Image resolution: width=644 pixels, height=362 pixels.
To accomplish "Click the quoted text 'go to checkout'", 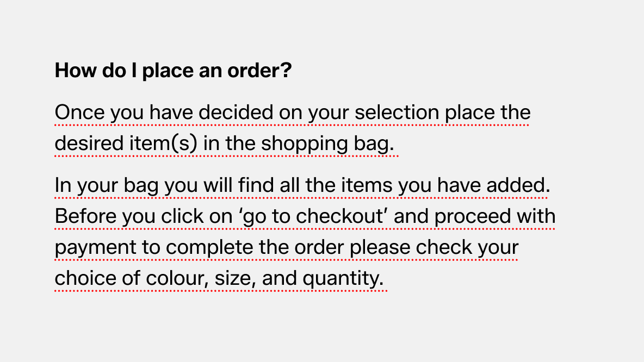I will coord(313,216).
